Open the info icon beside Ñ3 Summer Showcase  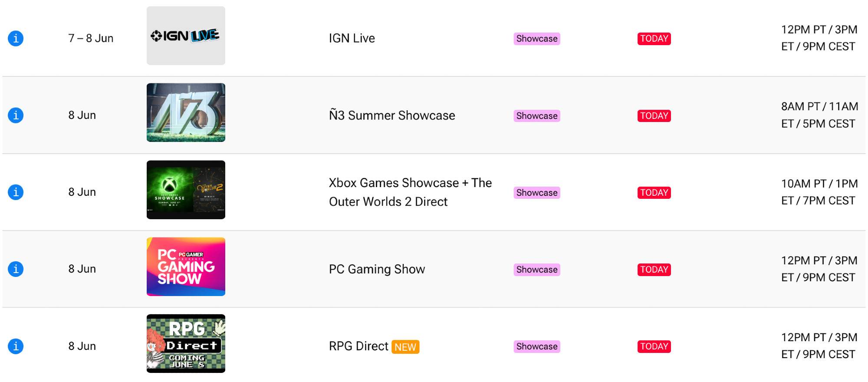(x=16, y=115)
